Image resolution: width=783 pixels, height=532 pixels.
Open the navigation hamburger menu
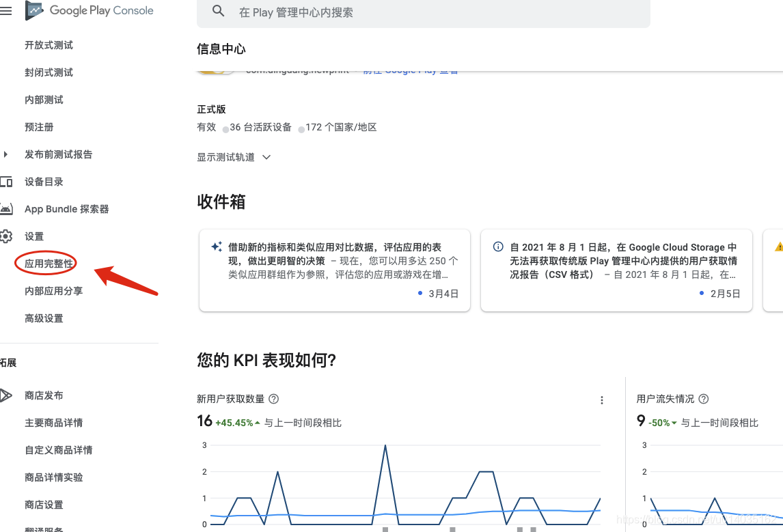pyautogui.click(x=7, y=11)
